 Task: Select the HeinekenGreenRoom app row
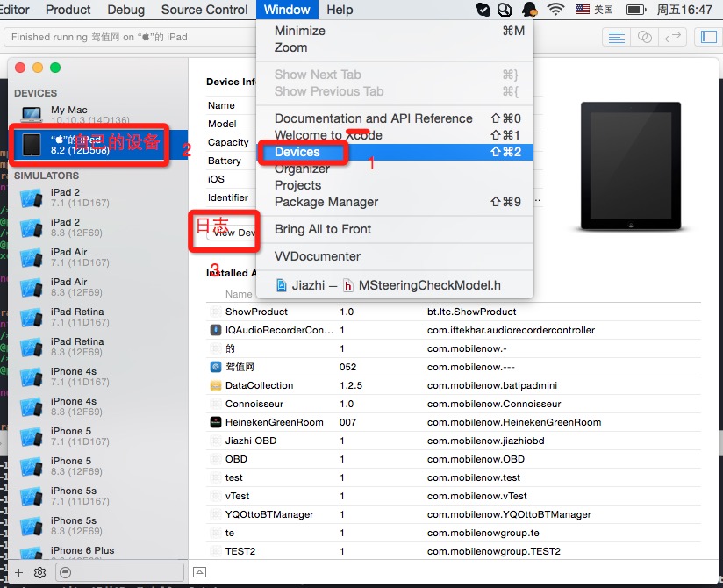(x=454, y=422)
